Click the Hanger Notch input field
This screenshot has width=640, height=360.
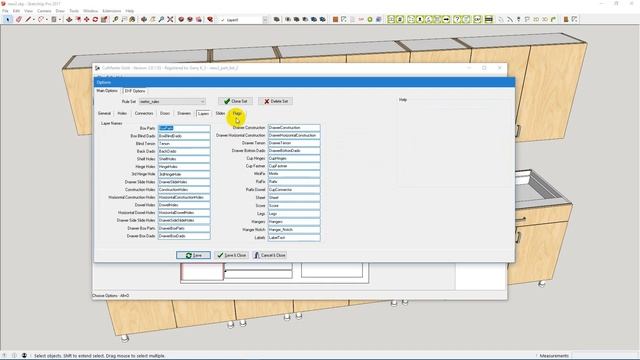294,229
